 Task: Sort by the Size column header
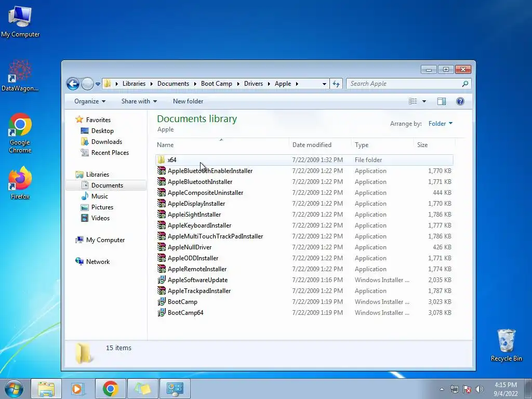click(x=434, y=145)
